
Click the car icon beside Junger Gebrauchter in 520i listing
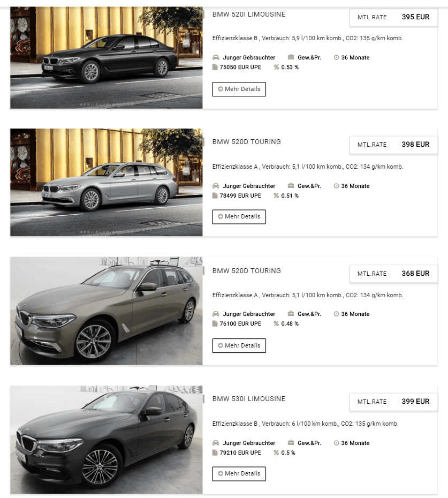pos(216,57)
